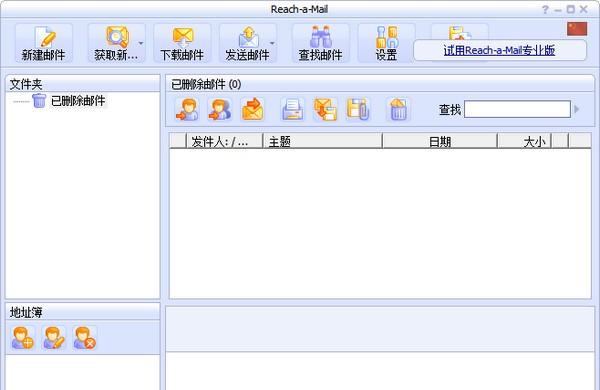The width and height of the screenshot is (600, 390).
Task: Click the add contact icon in 地址簿
Action: click(23, 338)
